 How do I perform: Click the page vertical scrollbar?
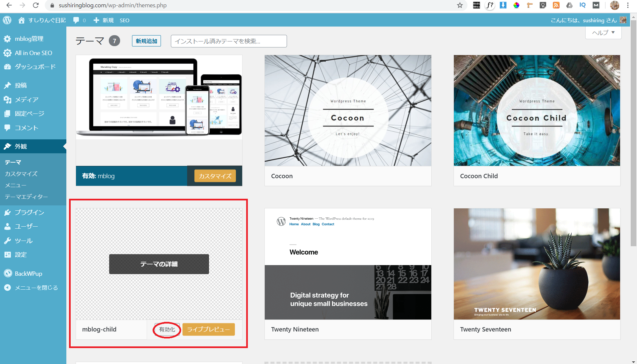(634, 133)
